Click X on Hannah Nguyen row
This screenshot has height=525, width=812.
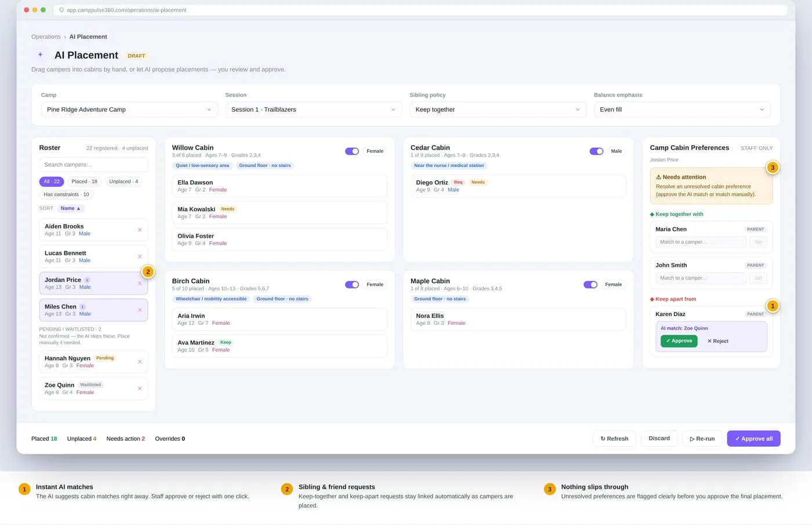pos(140,362)
